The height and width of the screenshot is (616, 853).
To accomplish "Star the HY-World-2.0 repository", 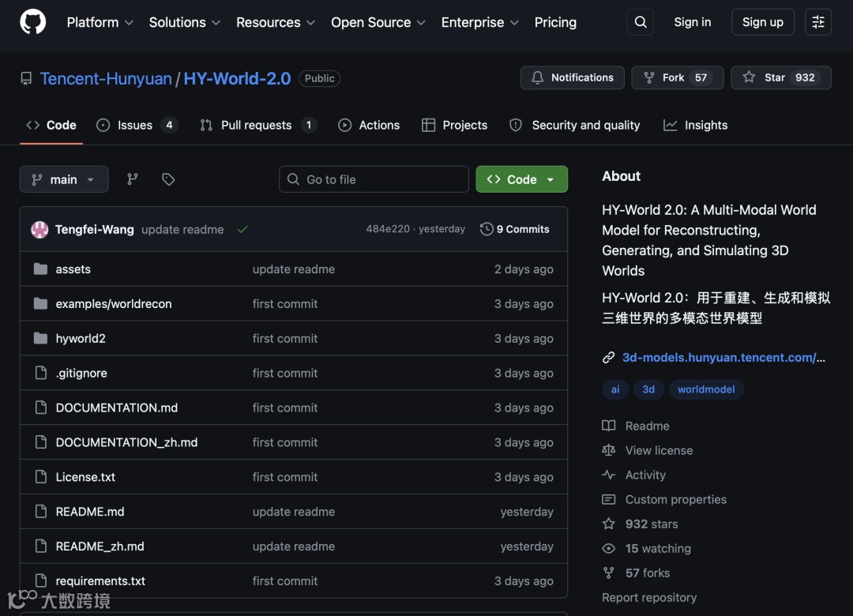I will click(780, 77).
